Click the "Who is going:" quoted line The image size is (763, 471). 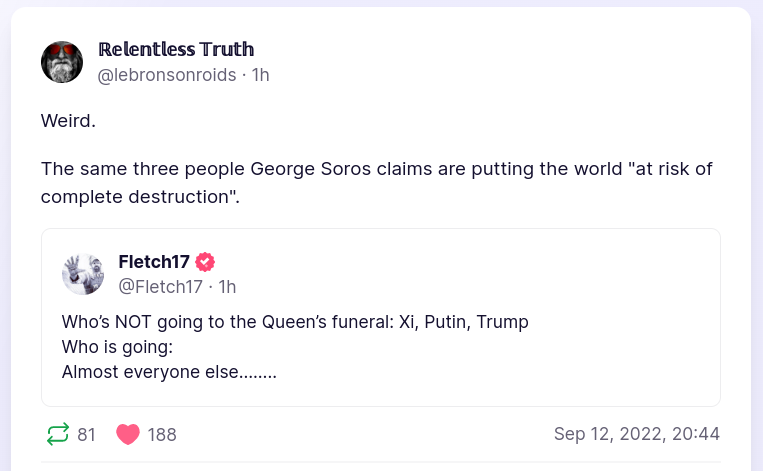[x=117, y=347]
